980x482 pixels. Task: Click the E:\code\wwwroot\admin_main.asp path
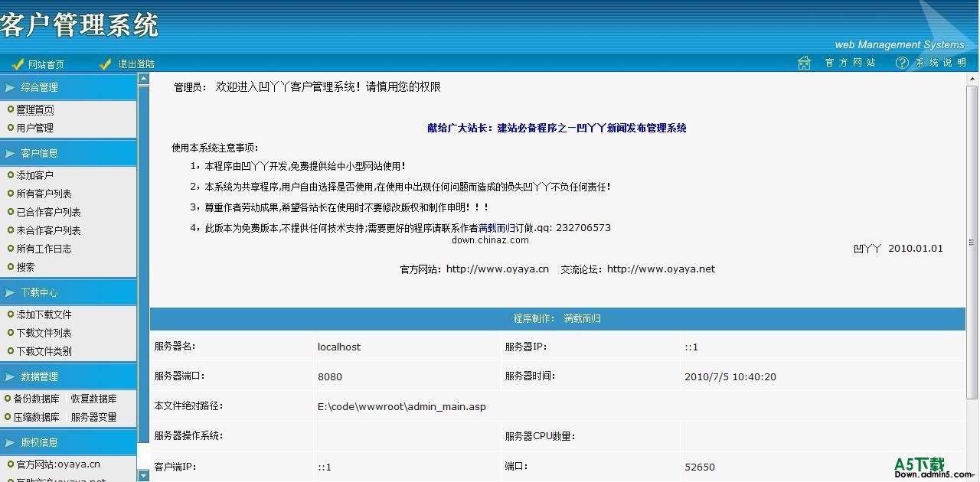(x=402, y=406)
